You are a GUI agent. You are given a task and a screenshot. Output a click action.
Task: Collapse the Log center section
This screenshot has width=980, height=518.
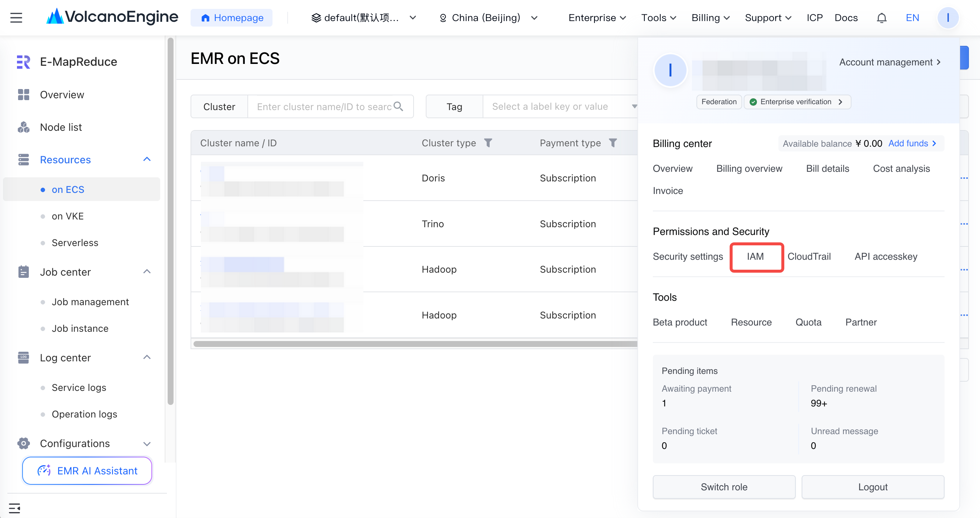pos(147,357)
